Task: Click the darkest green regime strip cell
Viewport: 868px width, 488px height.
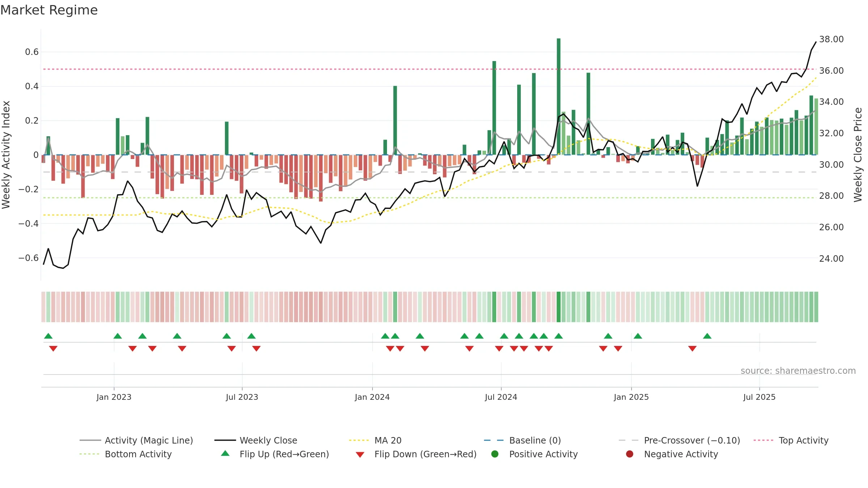Action: point(558,307)
